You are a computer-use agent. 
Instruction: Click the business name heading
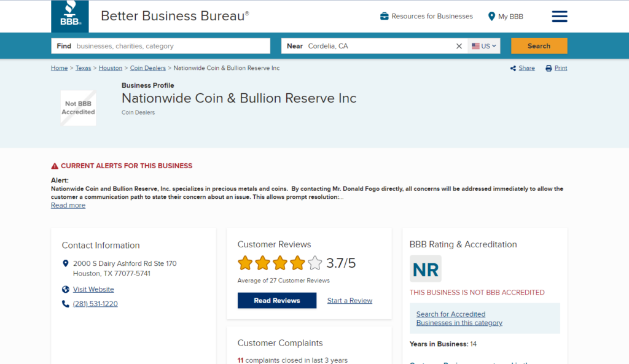[x=239, y=98]
